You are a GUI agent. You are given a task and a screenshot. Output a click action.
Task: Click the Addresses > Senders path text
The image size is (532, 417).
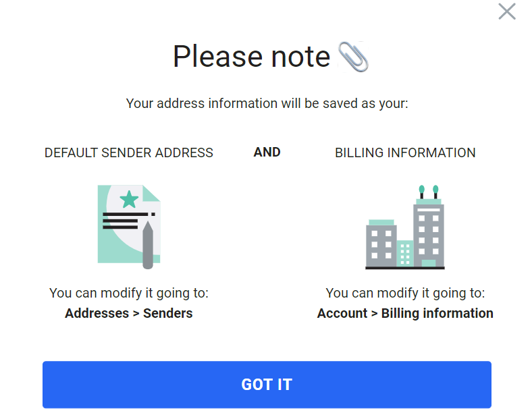click(x=128, y=313)
